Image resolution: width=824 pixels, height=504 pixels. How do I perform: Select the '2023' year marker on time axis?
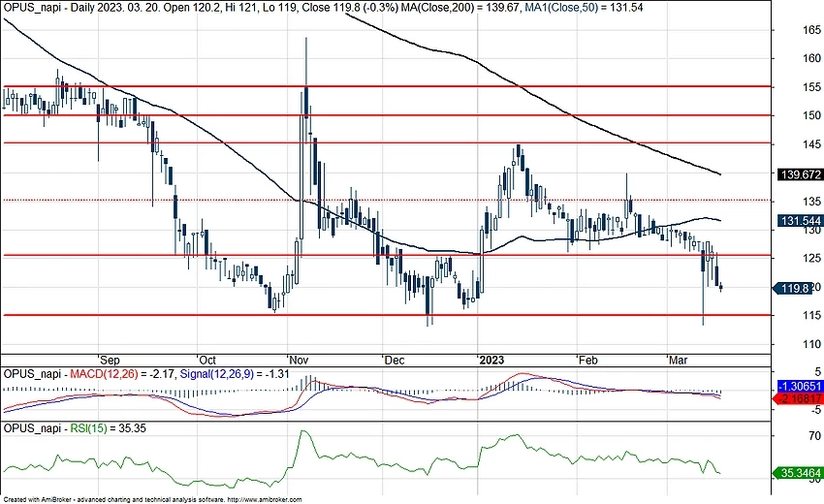[x=494, y=357]
